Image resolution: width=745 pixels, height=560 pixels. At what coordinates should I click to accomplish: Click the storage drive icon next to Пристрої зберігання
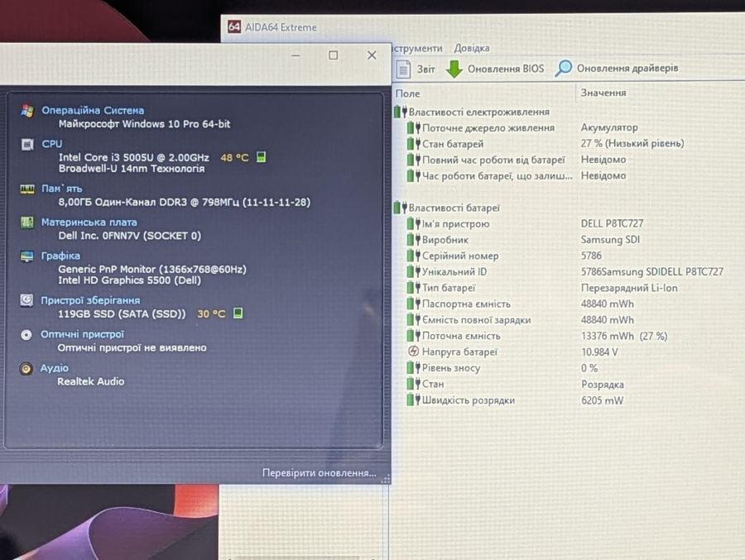click(x=26, y=300)
